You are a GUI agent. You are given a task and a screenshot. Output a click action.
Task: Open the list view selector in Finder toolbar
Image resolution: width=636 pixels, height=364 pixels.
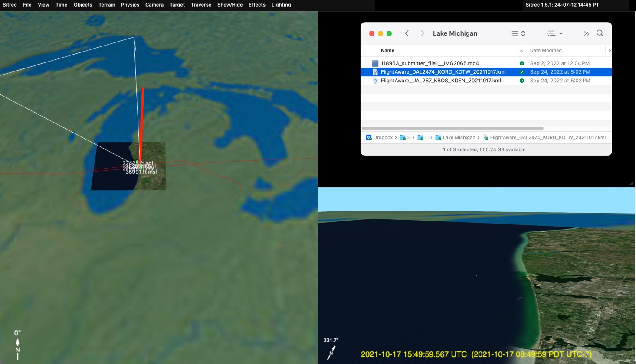click(x=517, y=33)
